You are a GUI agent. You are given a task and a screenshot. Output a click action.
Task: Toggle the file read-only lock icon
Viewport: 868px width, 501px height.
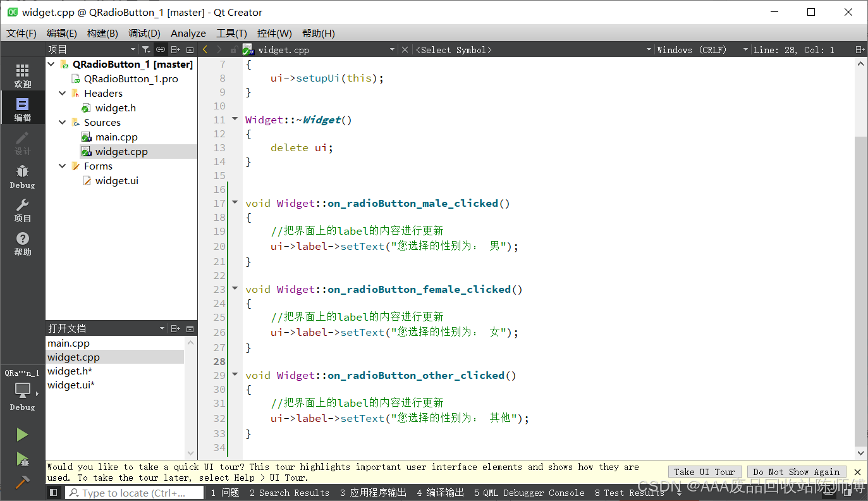tap(233, 49)
